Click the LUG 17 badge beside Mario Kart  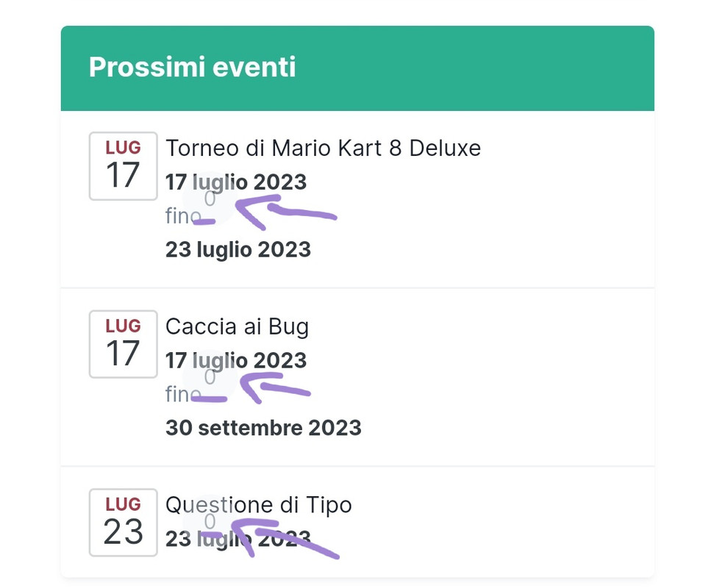123,166
